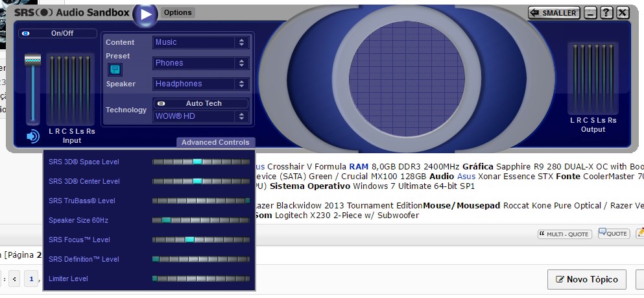
Task: Toggle the On/Off power switch
Action: click(58, 33)
